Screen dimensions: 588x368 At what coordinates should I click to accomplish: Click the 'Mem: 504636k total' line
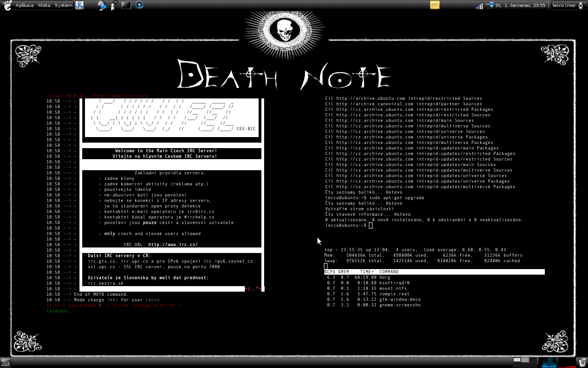(424, 255)
